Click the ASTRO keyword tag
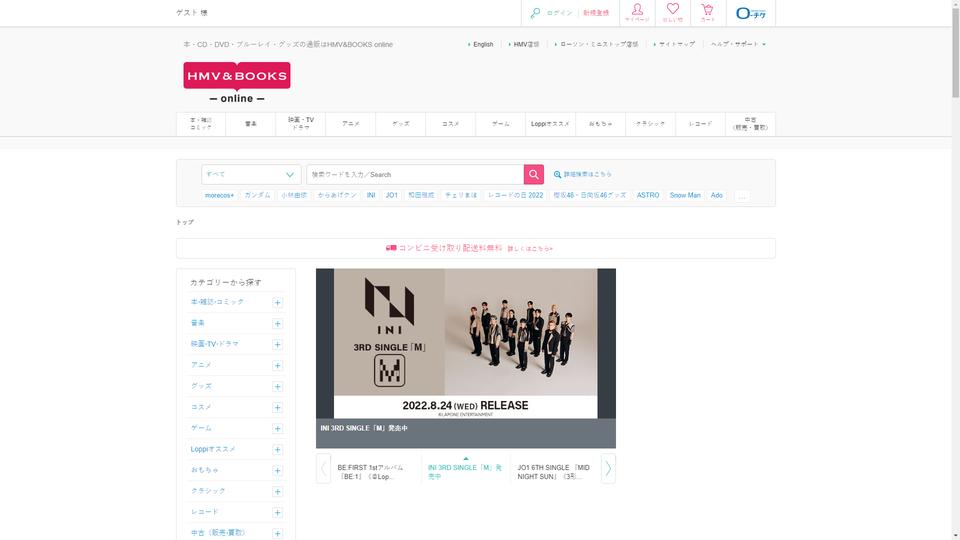This screenshot has width=960, height=540. pos(648,195)
